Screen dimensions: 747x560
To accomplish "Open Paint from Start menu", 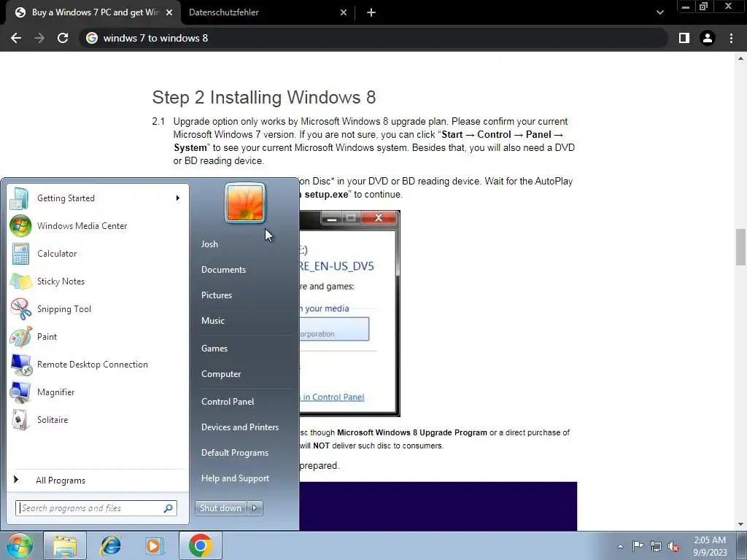I will 98,336.
